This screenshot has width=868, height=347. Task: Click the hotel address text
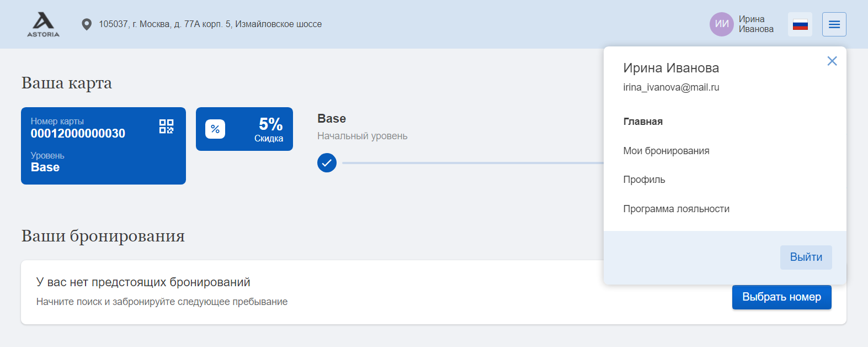tap(210, 24)
